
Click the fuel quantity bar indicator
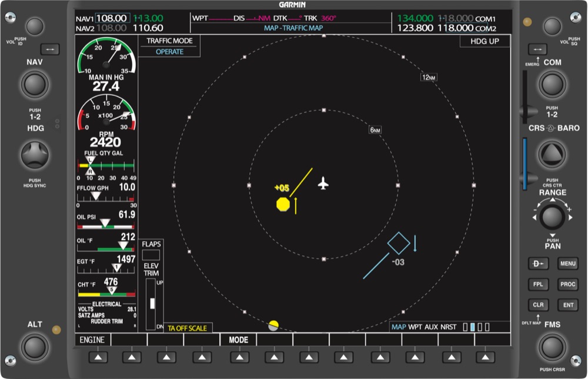coord(106,165)
